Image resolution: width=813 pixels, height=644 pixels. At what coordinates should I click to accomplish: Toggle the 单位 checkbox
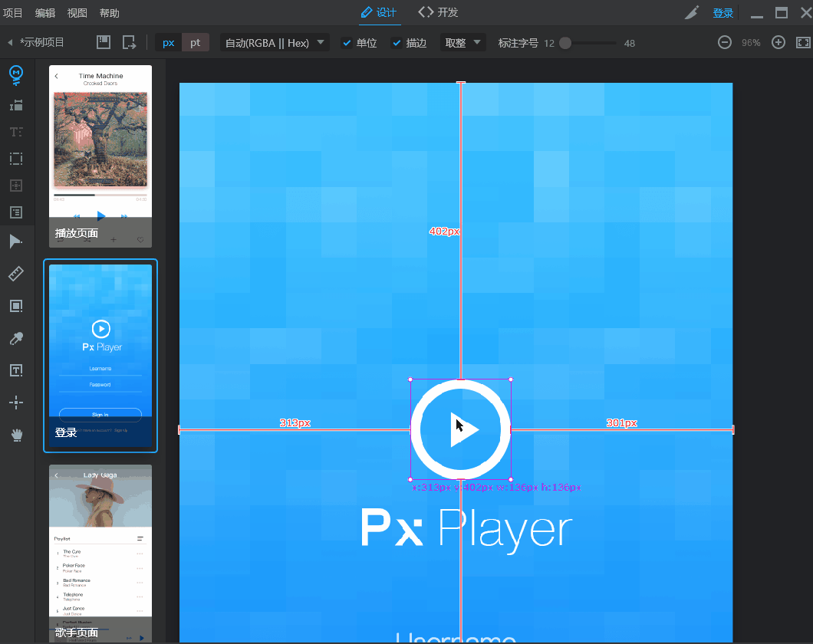click(x=347, y=43)
